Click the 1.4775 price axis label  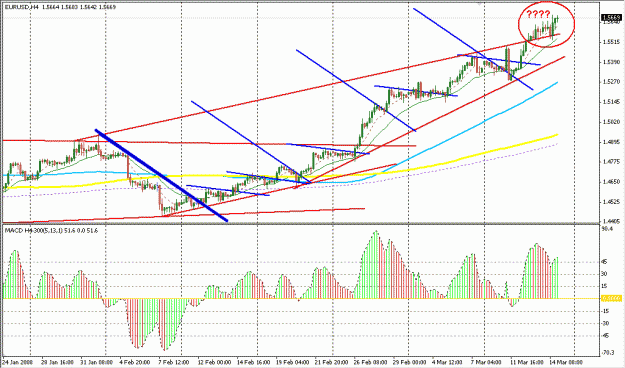coord(611,161)
